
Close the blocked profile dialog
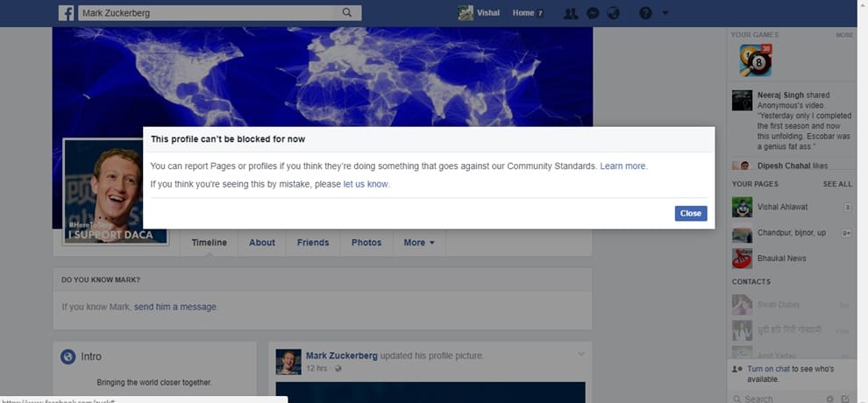[x=690, y=214]
